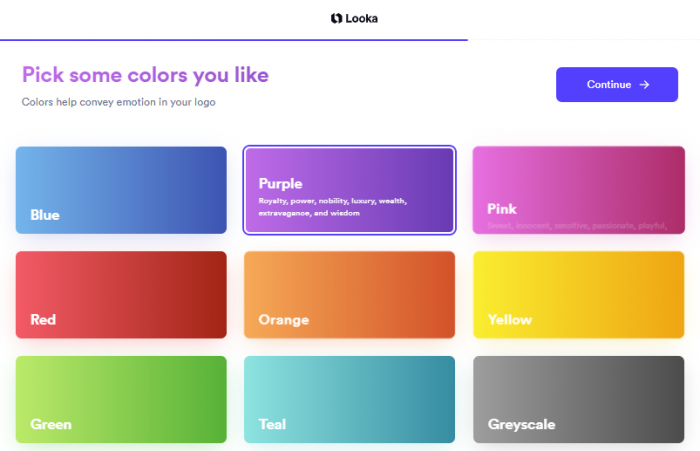Click the Continue button

[617, 84]
